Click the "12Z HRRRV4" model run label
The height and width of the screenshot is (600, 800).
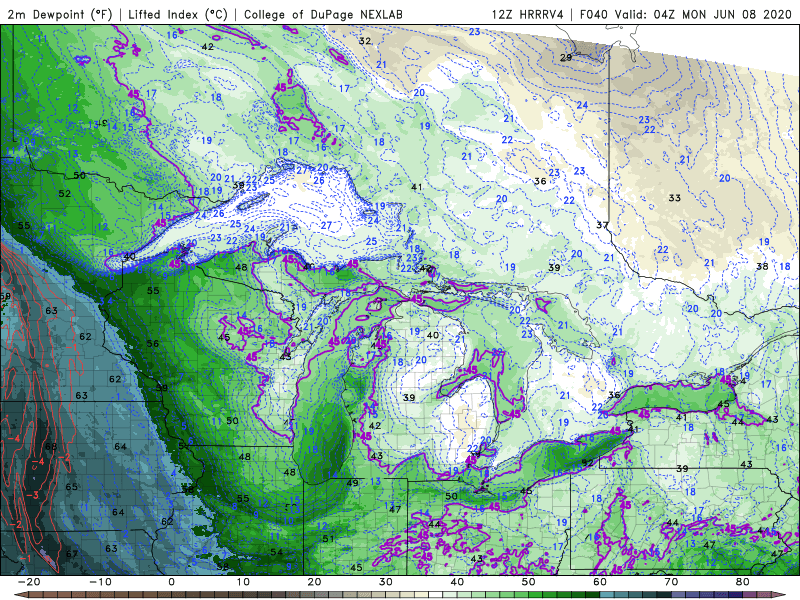528,15
